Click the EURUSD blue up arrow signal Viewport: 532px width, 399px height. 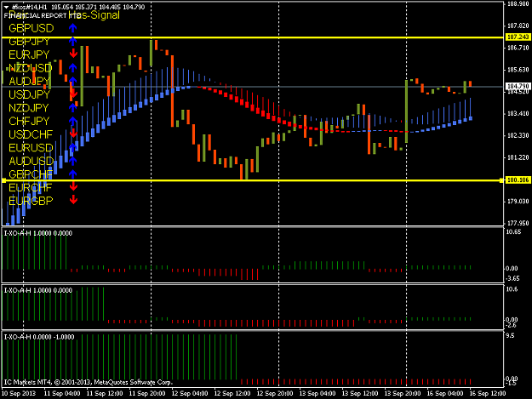73,148
